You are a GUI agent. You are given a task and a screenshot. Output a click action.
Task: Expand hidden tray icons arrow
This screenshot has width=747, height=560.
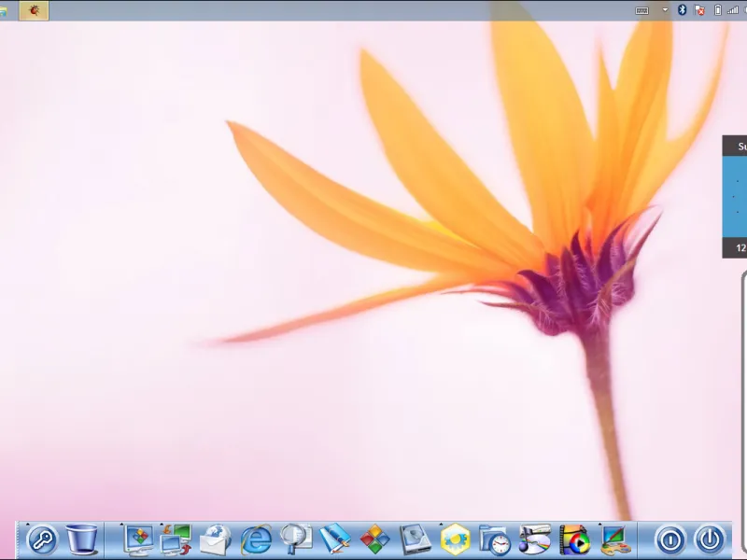click(665, 9)
